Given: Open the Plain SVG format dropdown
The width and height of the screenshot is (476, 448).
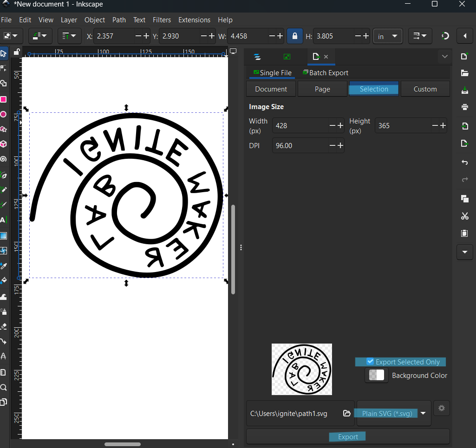Looking at the screenshot, I should click(x=394, y=413).
